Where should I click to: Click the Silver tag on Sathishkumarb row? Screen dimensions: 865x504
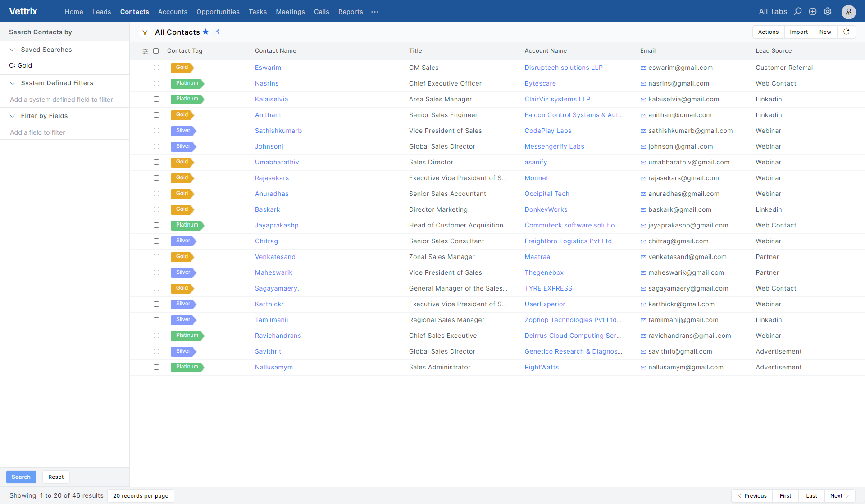pos(183,131)
